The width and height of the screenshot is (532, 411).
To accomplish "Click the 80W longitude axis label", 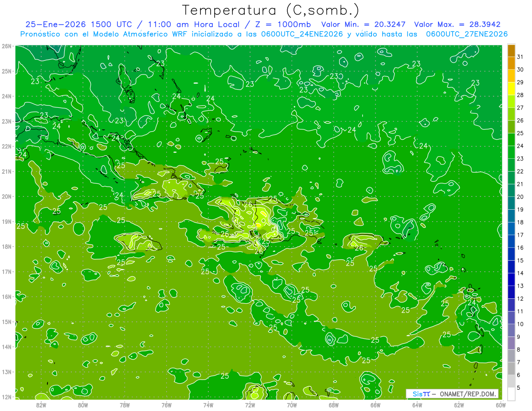I will (82, 405).
